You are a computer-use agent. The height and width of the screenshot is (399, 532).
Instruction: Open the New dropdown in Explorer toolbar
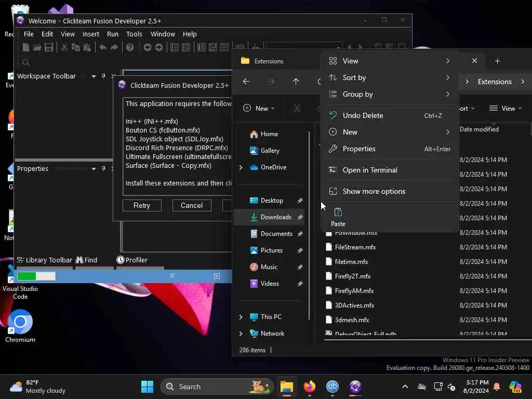pyautogui.click(x=259, y=108)
